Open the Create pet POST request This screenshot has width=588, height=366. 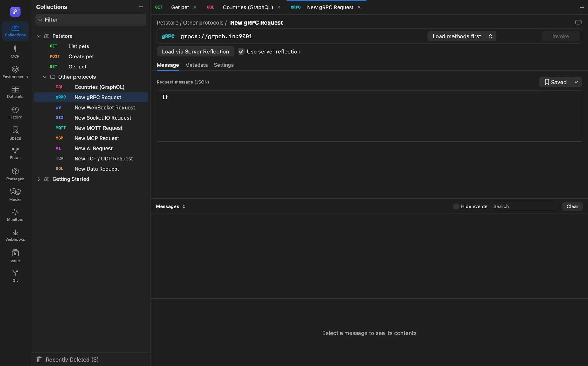click(91, 56)
